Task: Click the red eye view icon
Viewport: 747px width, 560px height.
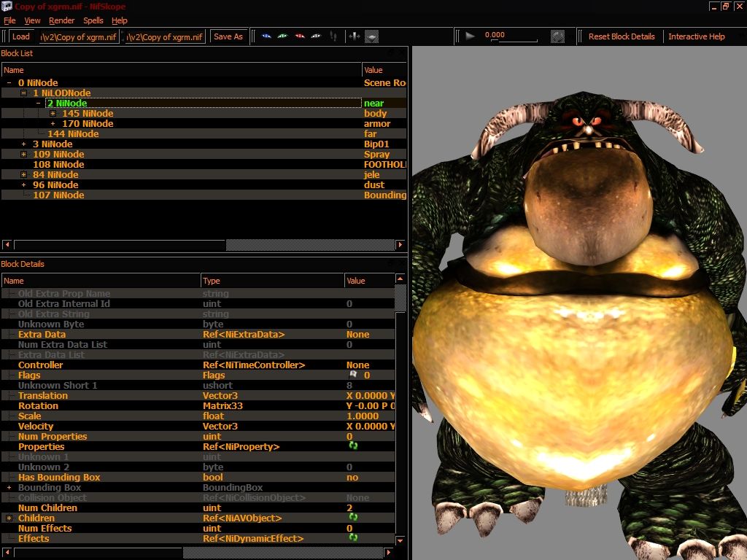Action: coord(300,36)
